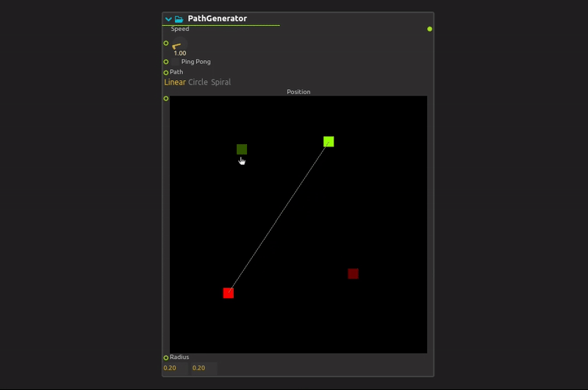Screen dimensions: 588x390
Task: Select the Circle path mode
Action: 198,82
